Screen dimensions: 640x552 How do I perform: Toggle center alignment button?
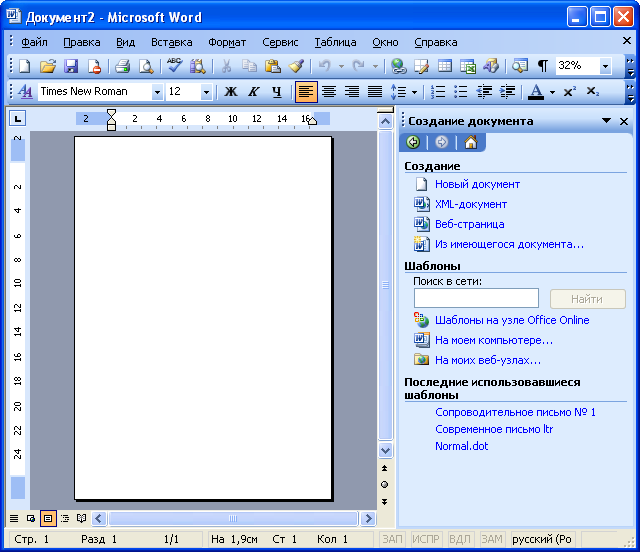point(329,91)
